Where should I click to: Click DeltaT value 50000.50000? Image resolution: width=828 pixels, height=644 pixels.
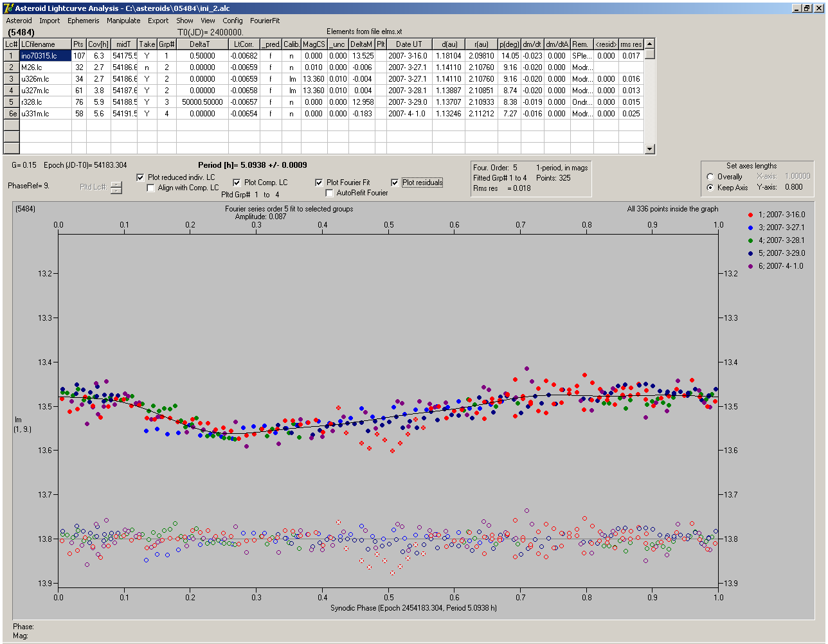(203, 102)
